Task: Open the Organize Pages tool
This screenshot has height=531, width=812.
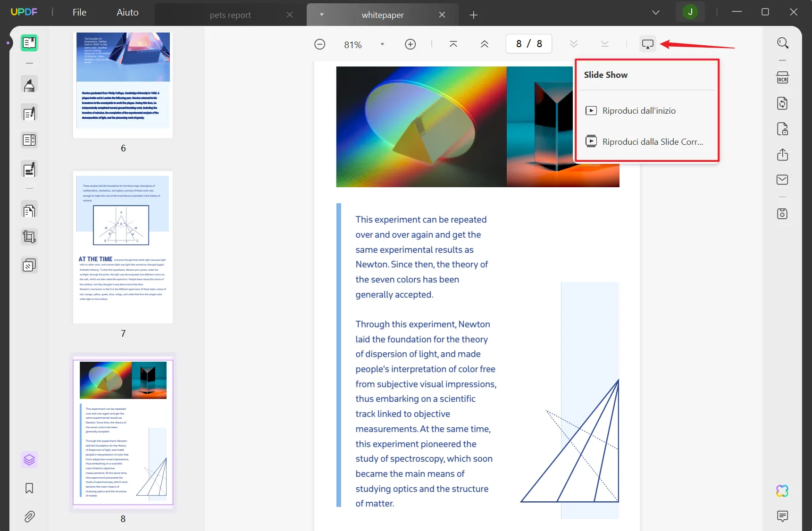Action: (x=29, y=210)
